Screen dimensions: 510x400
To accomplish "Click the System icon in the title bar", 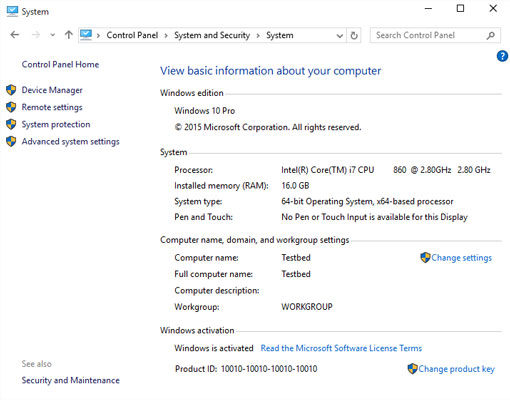I will (12, 11).
